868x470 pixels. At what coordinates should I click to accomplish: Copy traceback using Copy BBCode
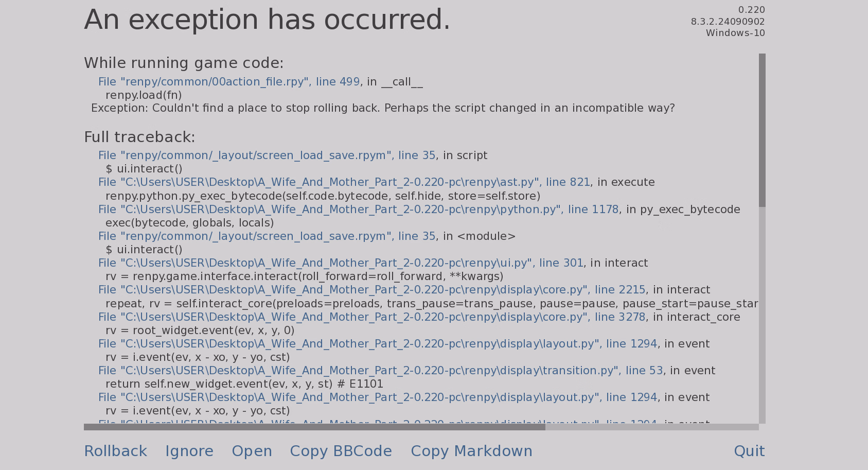[x=341, y=451]
